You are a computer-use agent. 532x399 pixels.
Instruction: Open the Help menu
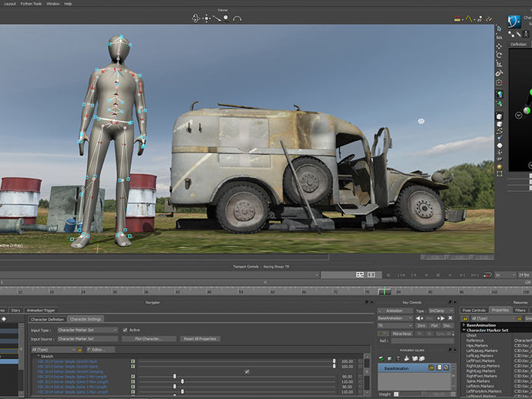(x=68, y=4)
